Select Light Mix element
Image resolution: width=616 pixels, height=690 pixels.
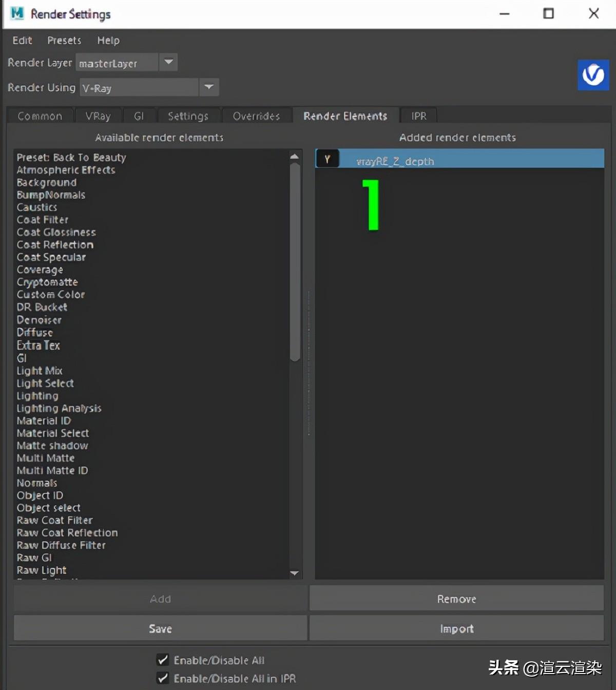[x=39, y=371]
